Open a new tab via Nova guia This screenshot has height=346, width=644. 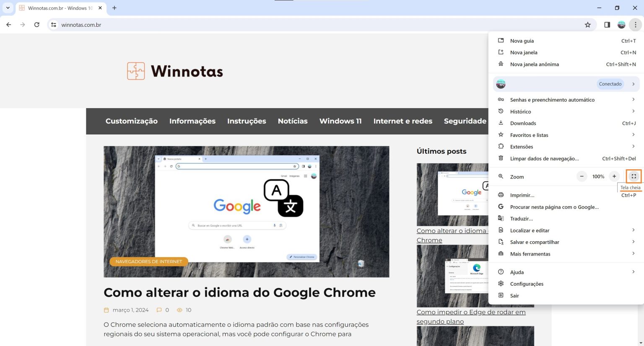[522, 41]
